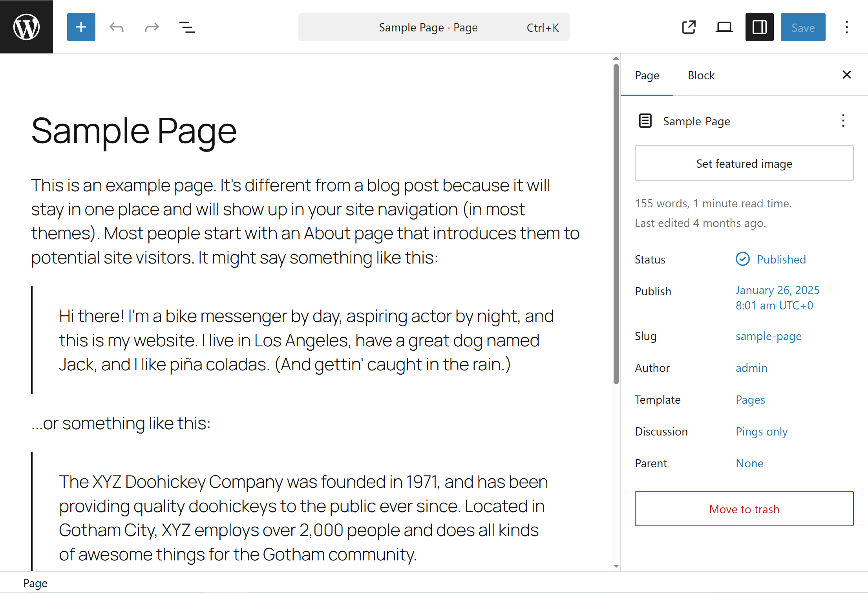Toggle the Settings sidebar panel icon
This screenshot has height=593, width=868.
pyautogui.click(x=759, y=27)
